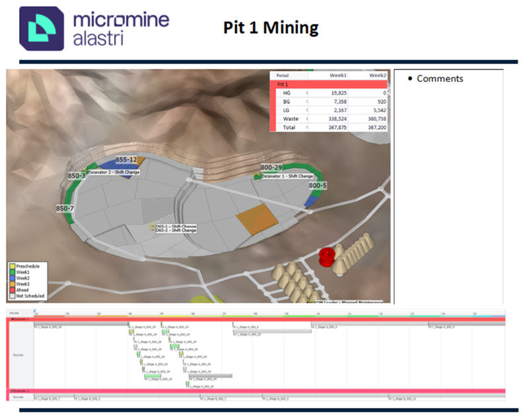Click the Ahead red legend swatch
Image resolution: width=523 pixels, height=420 pixels.
point(13,290)
